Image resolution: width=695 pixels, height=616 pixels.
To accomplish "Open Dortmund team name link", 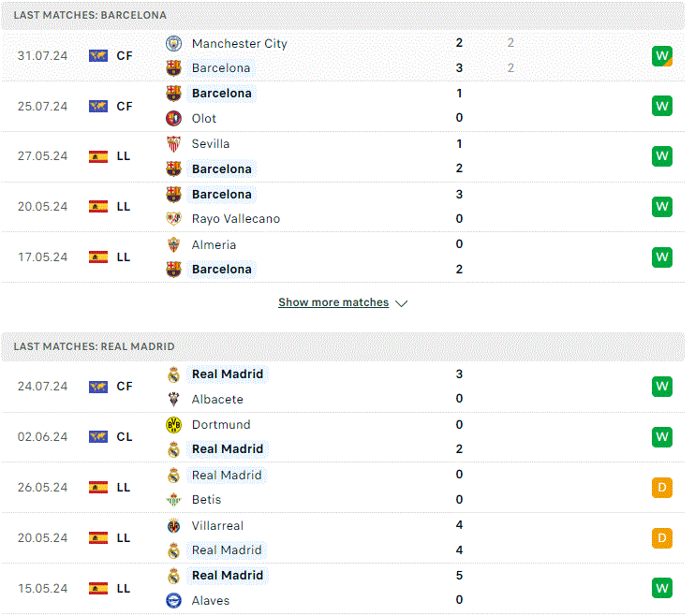I will [x=221, y=424].
